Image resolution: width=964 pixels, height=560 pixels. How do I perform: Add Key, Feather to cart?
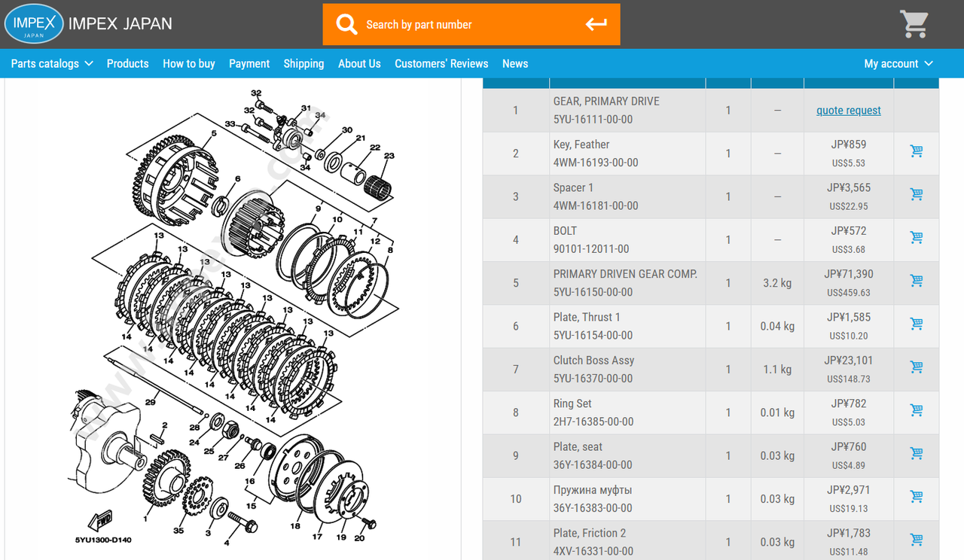click(x=917, y=151)
